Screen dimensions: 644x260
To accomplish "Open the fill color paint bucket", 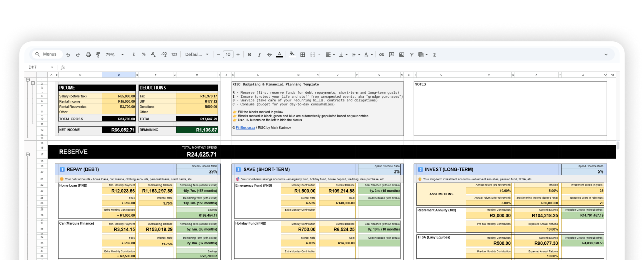I will [292, 54].
